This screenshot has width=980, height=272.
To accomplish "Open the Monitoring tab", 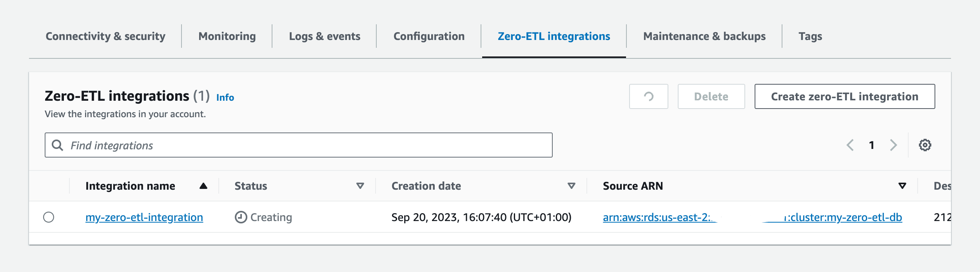I will coord(227,36).
